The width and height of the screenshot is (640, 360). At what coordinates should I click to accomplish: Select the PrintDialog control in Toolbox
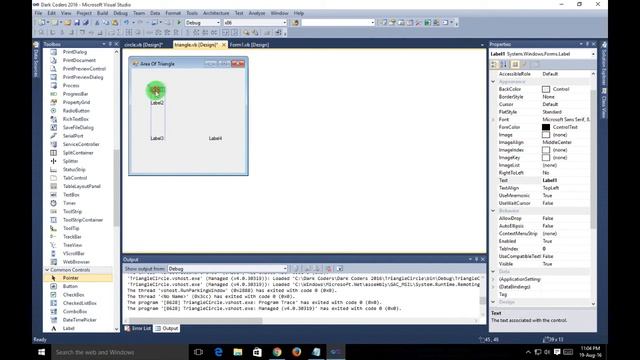point(75,52)
